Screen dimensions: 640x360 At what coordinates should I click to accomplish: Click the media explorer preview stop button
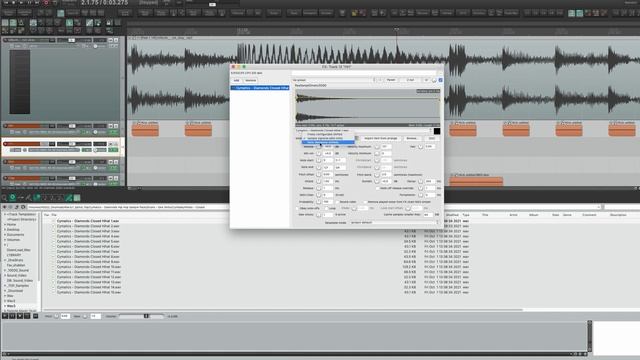pos(20,316)
